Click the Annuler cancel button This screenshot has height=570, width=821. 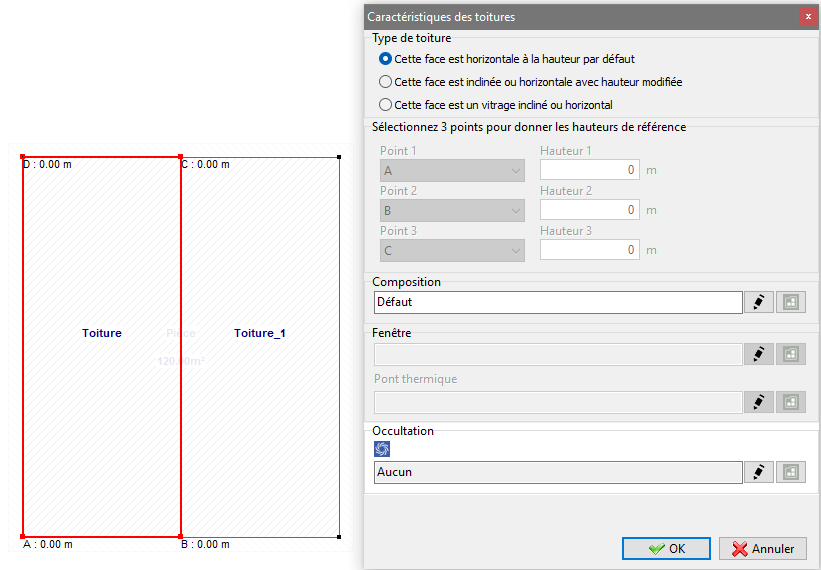(x=763, y=549)
